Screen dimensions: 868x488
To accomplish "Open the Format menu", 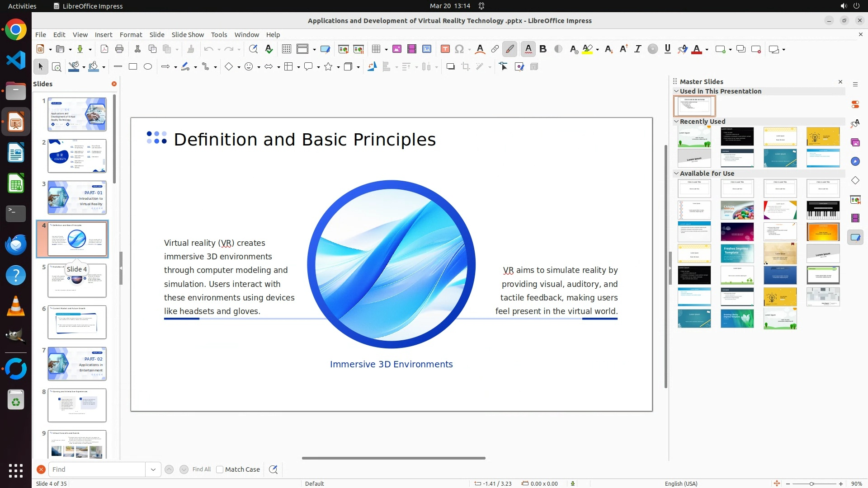I will point(131,35).
